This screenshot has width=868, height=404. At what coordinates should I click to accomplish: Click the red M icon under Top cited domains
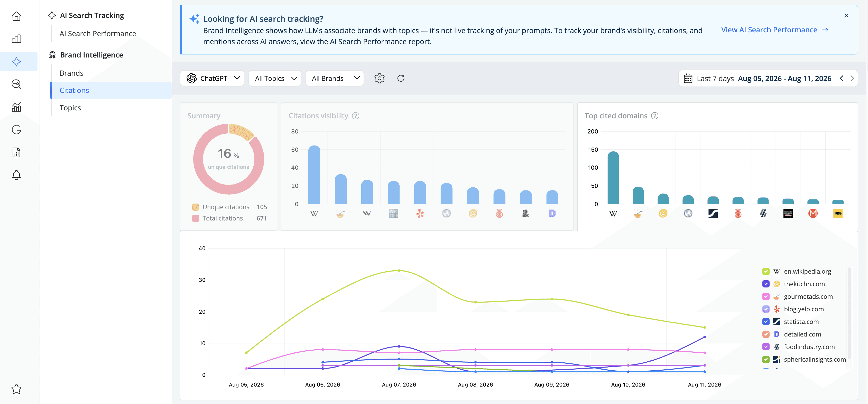813,214
